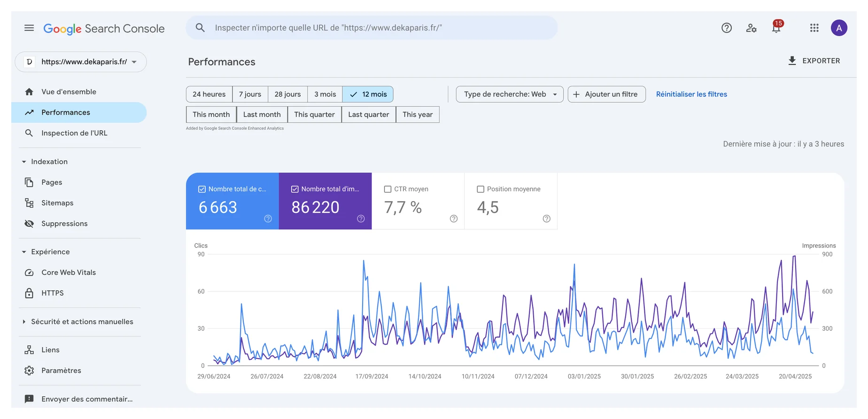Click help icon on Position moyenne card
Viewport: 868px width, 419px height.
pos(547,218)
